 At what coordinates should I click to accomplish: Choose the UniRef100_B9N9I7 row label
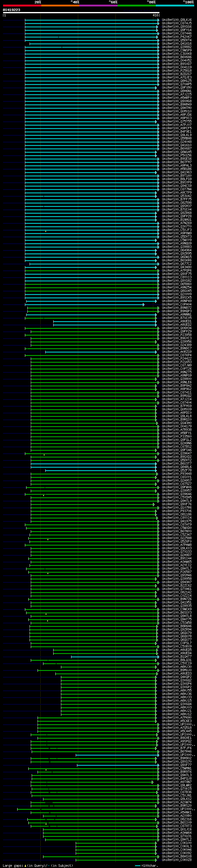pyautogui.click(x=177, y=349)
